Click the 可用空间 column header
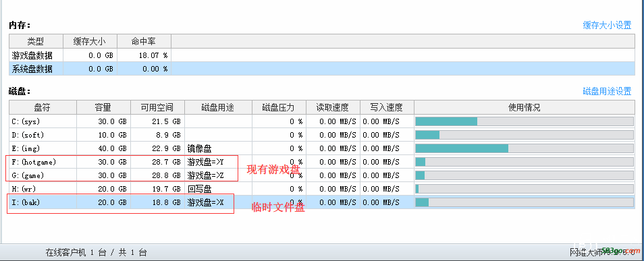The height and width of the screenshot is (261, 644). 157,107
